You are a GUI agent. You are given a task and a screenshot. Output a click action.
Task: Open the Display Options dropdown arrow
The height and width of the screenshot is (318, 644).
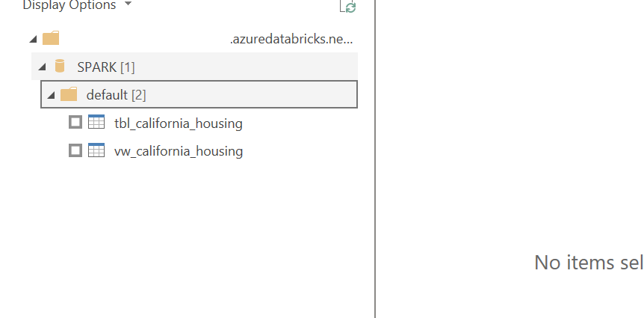tap(128, 4)
